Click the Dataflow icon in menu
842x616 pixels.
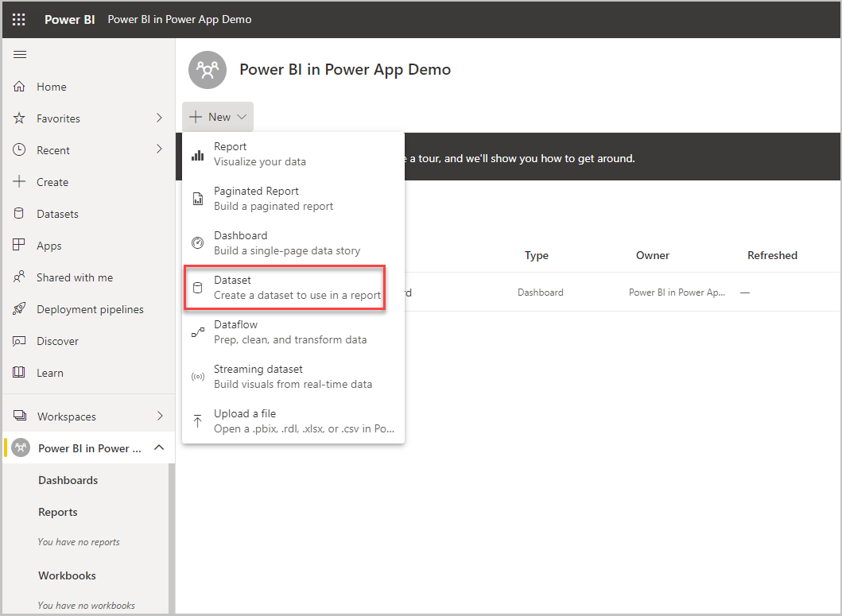tap(198, 332)
